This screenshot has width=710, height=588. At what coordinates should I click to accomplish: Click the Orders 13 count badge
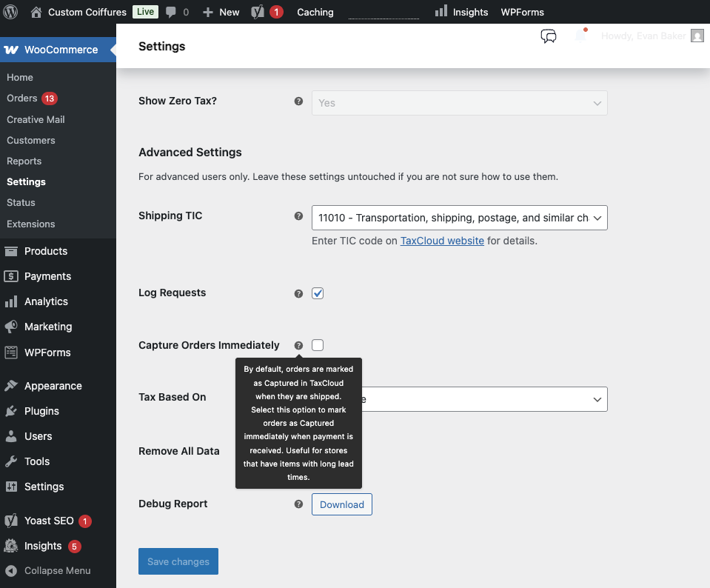50,98
